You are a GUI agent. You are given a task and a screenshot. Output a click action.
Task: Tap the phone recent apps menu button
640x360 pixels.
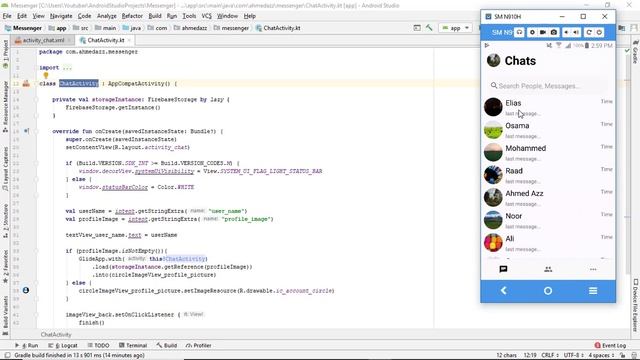click(x=593, y=291)
